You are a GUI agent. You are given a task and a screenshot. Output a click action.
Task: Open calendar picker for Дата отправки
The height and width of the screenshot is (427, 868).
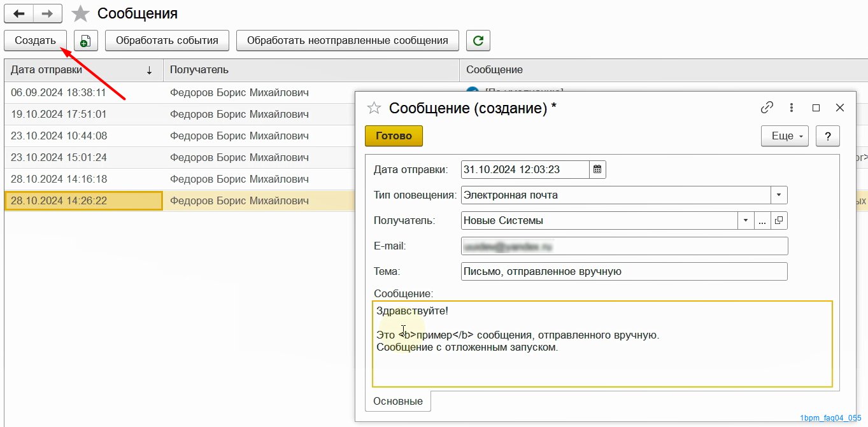(597, 169)
